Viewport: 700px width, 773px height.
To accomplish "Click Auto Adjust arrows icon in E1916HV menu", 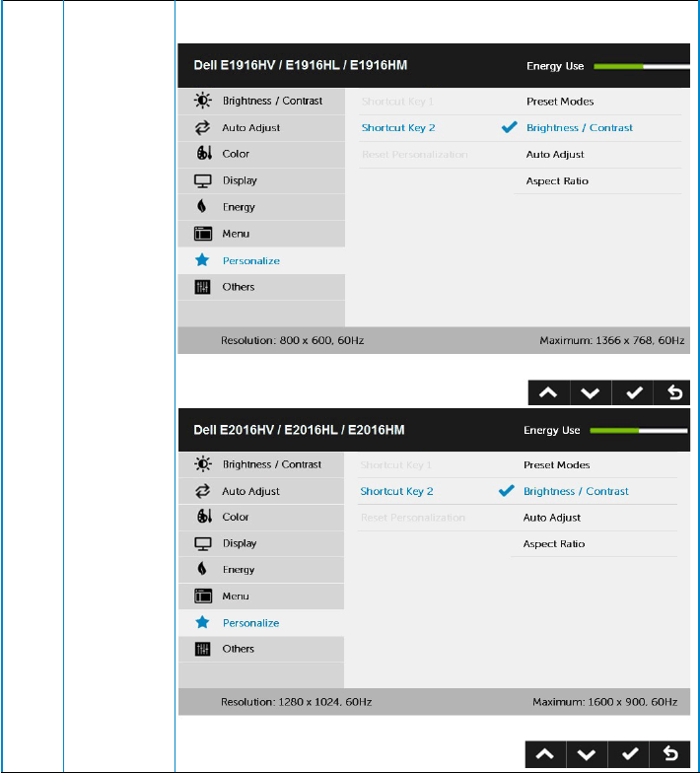I will tap(202, 128).
